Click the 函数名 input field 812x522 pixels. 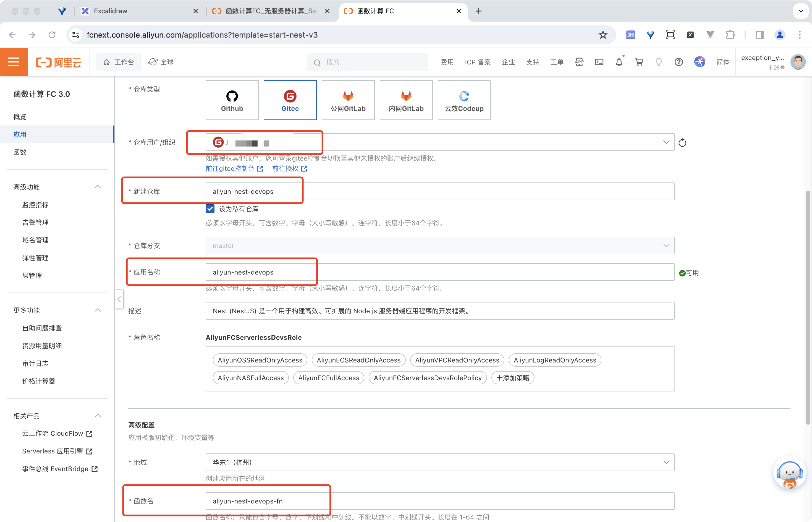(x=440, y=501)
